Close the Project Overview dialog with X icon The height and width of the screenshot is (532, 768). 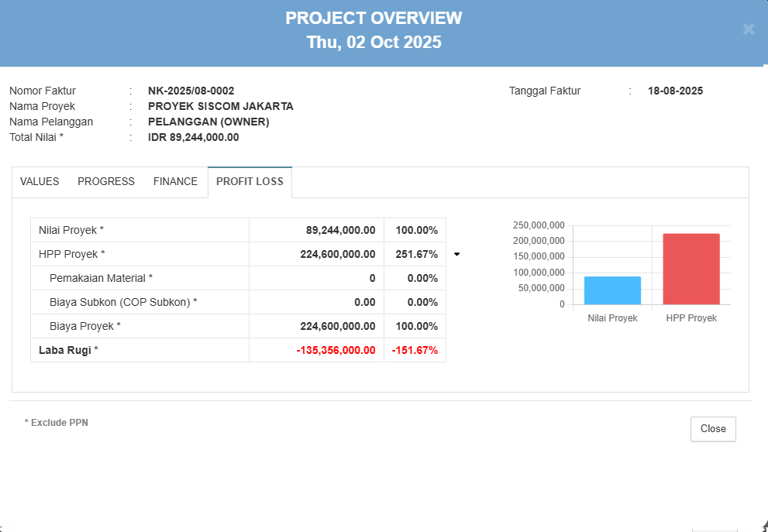[x=748, y=29]
